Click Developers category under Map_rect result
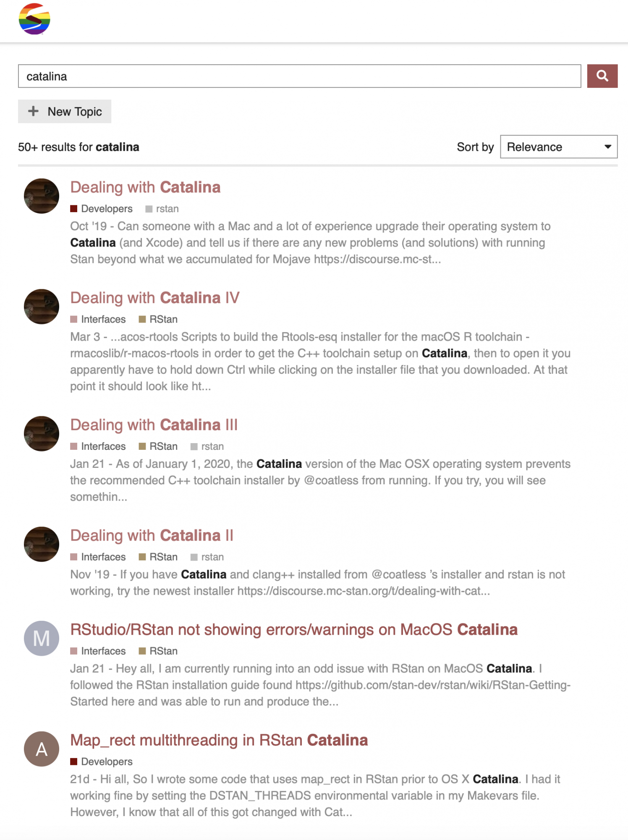The width and height of the screenshot is (628, 840). click(x=106, y=761)
